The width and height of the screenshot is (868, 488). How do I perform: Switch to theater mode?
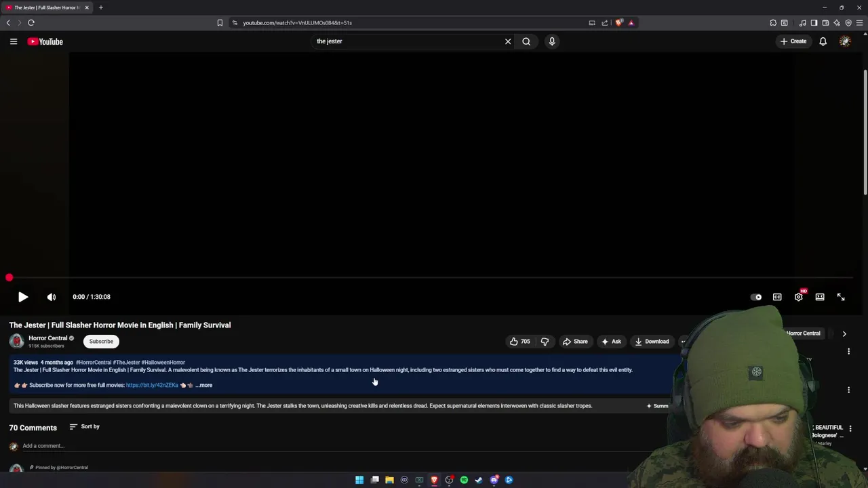click(x=820, y=297)
